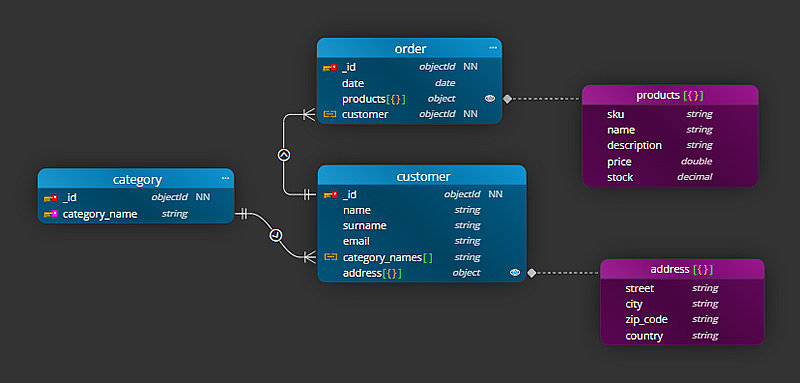Click the one-mandatory marker at customer _id

click(x=307, y=194)
